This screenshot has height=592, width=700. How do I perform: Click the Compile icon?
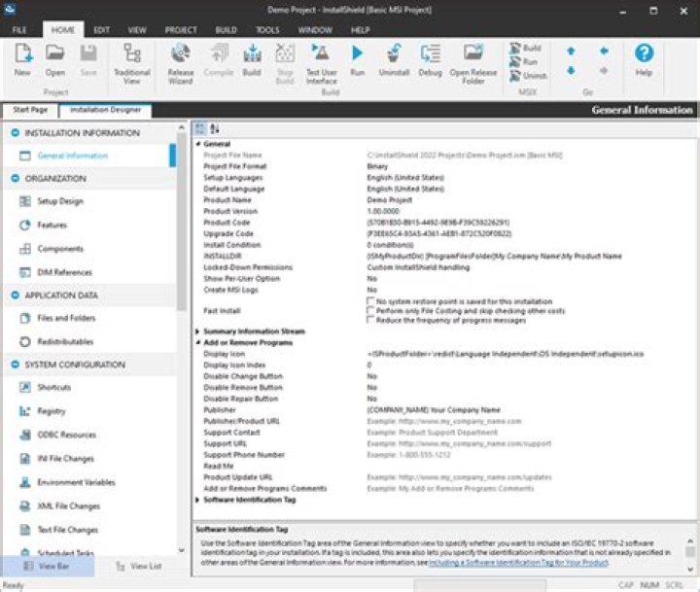click(219, 53)
